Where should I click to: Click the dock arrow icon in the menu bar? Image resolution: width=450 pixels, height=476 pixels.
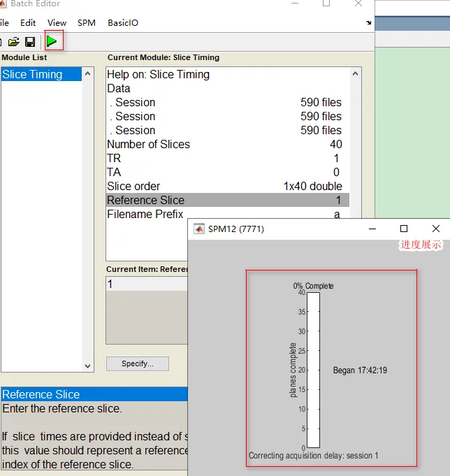click(369, 23)
